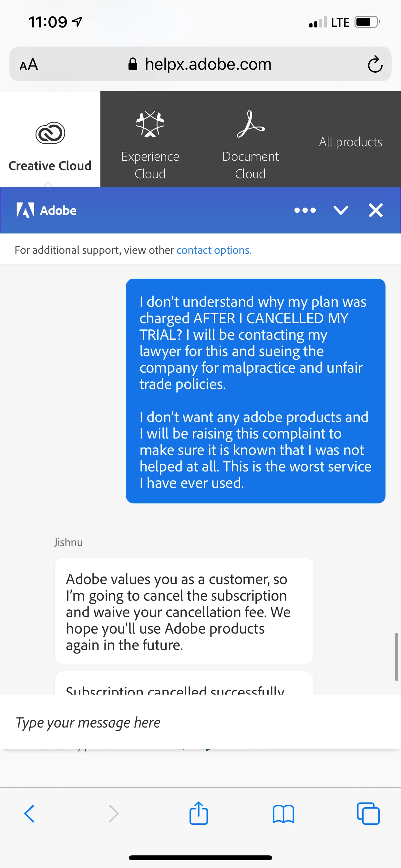Open the Safari bookmarks book icon
This screenshot has width=401, height=868.
[x=283, y=814]
